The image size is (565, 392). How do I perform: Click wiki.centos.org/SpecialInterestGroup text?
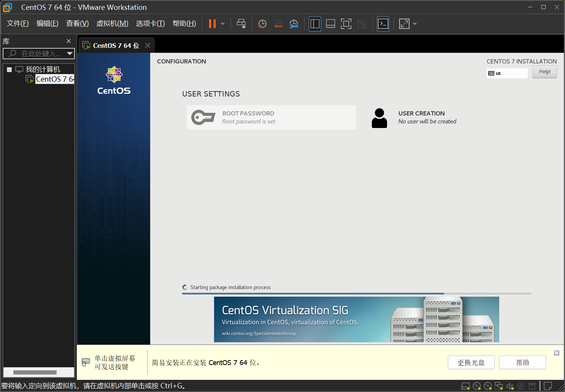click(x=259, y=334)
